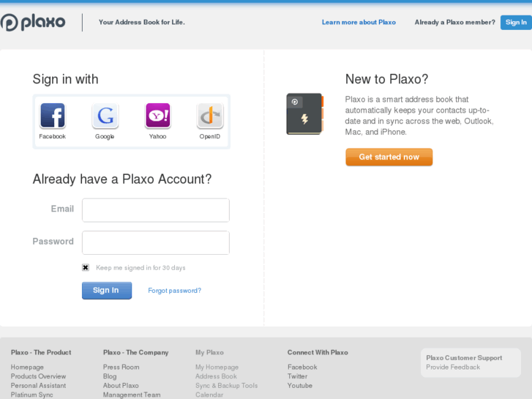
Task: Click the Plaxo logo in header
Action: [34, 23]
